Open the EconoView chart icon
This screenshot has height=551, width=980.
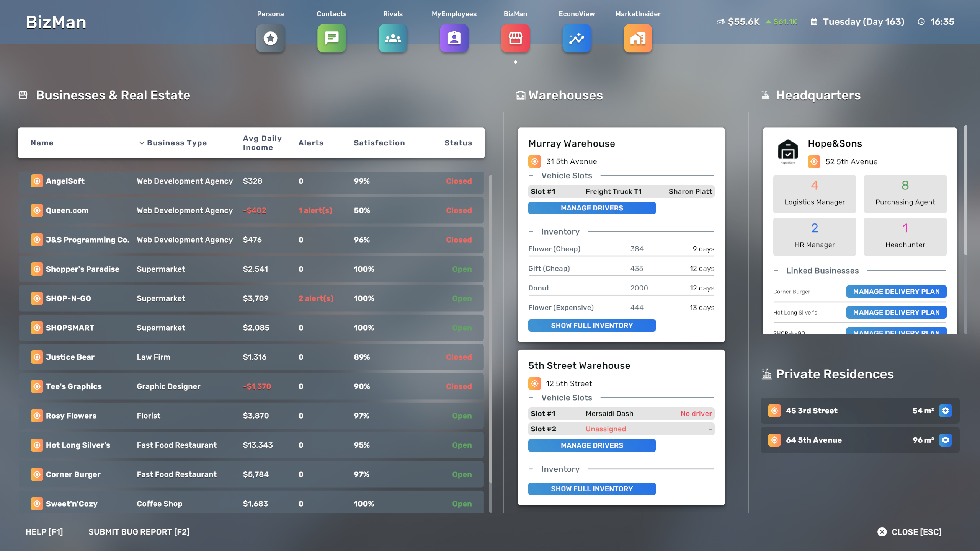coord(577,38)
